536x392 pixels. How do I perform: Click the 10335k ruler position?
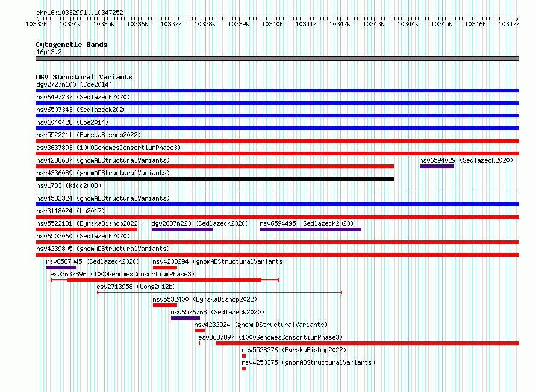pyautogui.click(x=104, y=24)
